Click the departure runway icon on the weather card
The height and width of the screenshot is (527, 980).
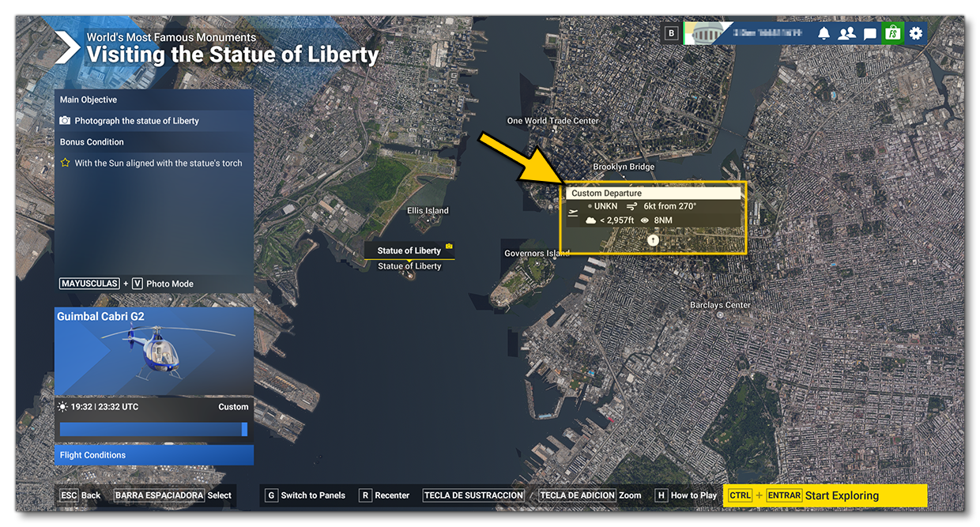(x=572, y=212)
